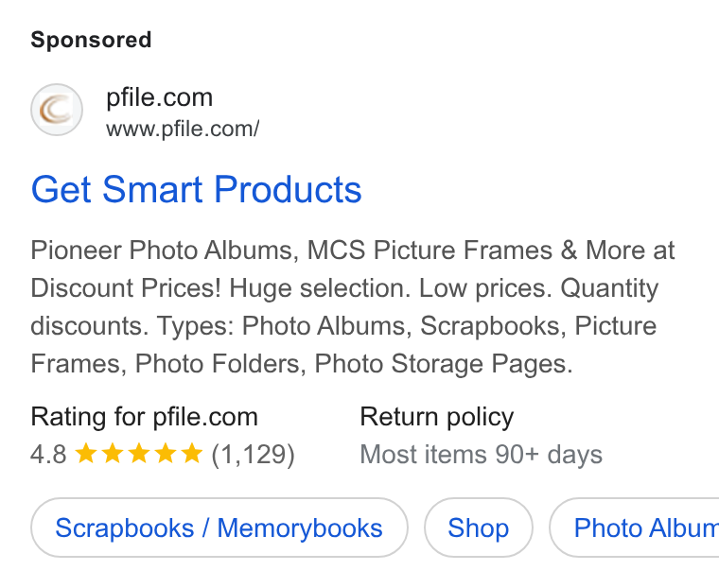719x588 pixels.
Task: Click the 4.8 rating number
Action: coord(48,454)
